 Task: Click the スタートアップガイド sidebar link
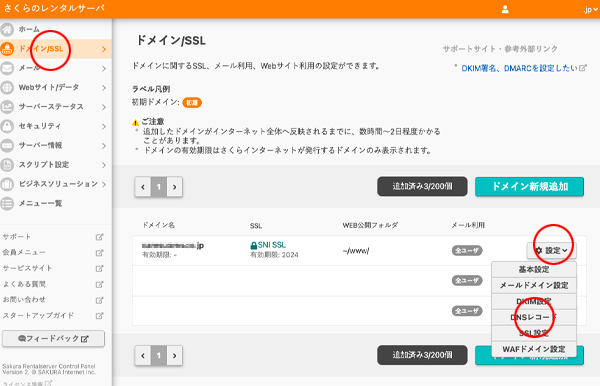click(38, 316)
